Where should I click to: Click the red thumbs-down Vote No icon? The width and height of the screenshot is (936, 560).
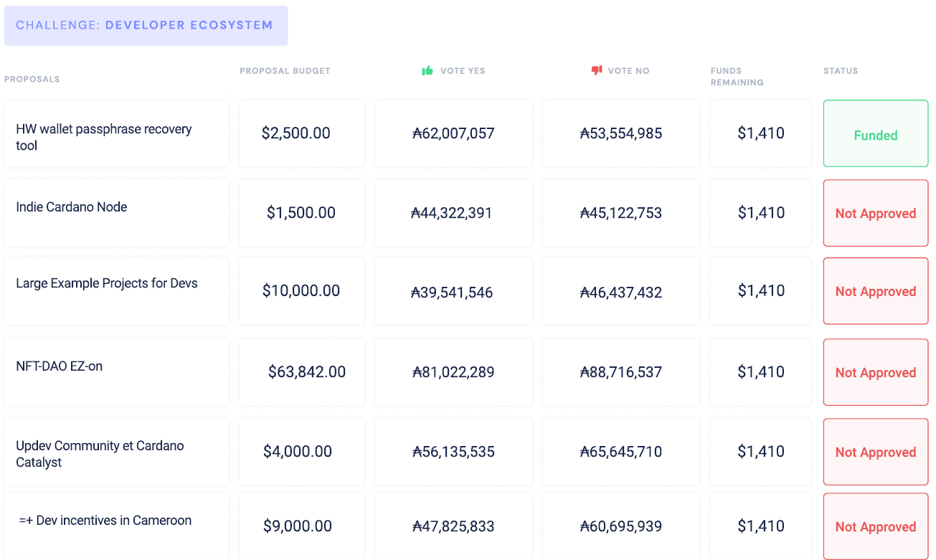click(596, 70)
